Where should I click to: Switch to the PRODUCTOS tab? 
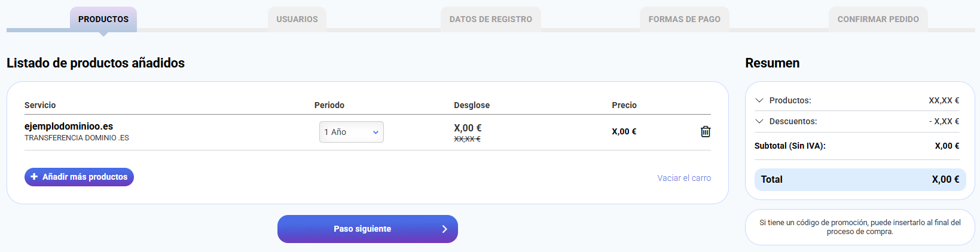pos(103,19)
